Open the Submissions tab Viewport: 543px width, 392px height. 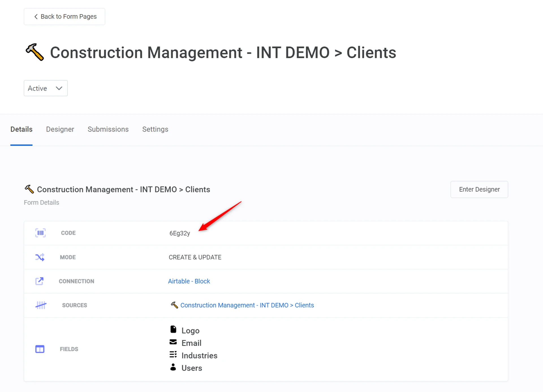[x=108, y=129]
